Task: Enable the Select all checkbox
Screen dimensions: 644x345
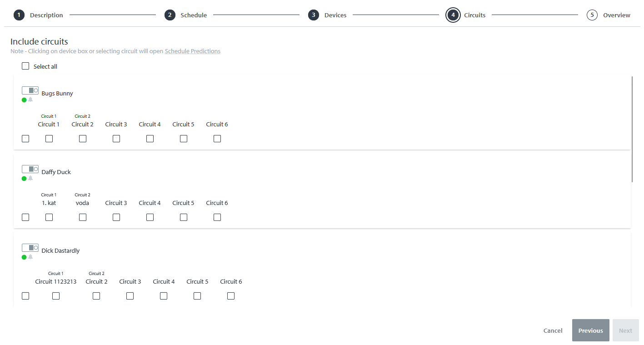Action: (x=25, y=66)
